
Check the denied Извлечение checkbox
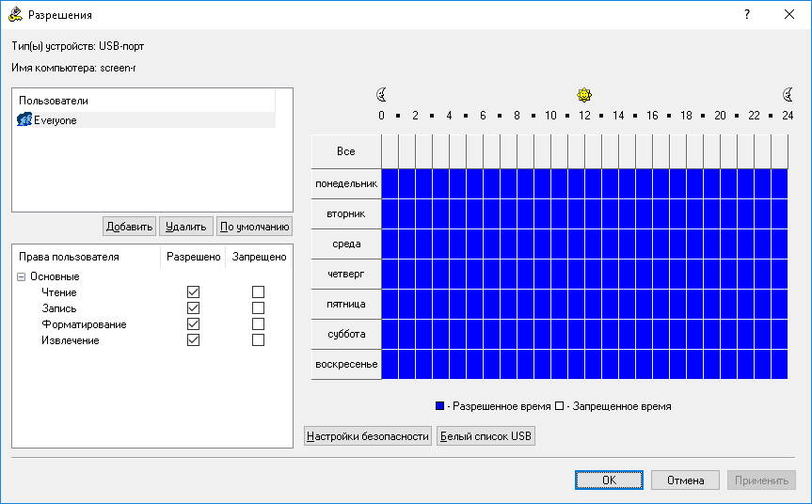coord(259,340)
